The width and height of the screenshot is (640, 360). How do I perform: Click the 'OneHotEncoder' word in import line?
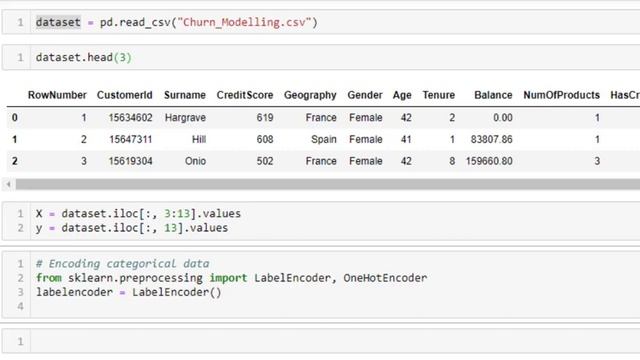click(x=385, y=278)
